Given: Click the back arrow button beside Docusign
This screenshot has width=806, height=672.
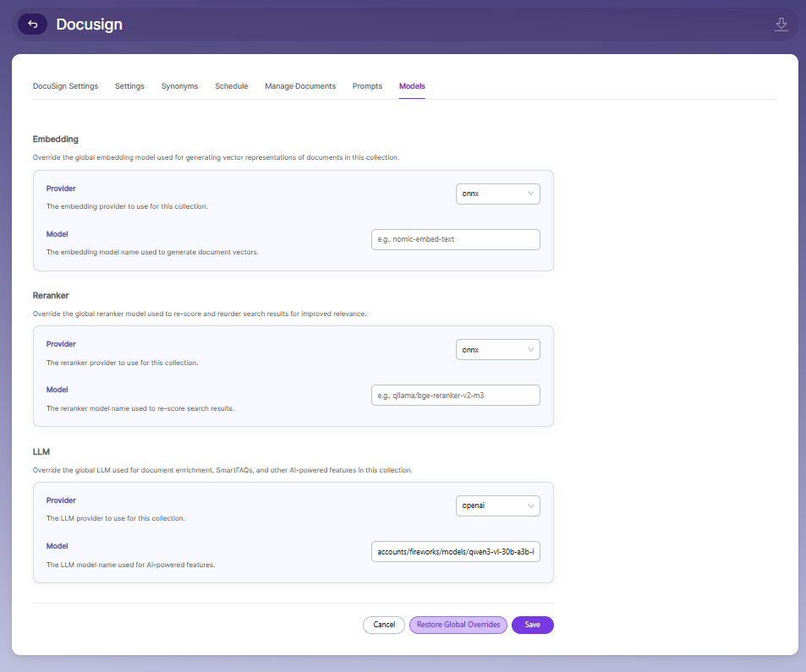Looking at the screenshot, I should [x=32, y=25].
